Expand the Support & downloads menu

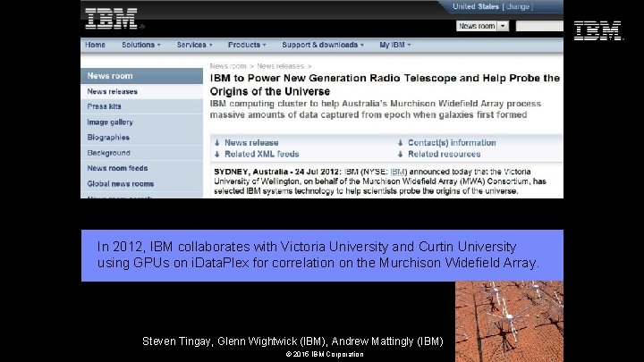pos(323,45)
